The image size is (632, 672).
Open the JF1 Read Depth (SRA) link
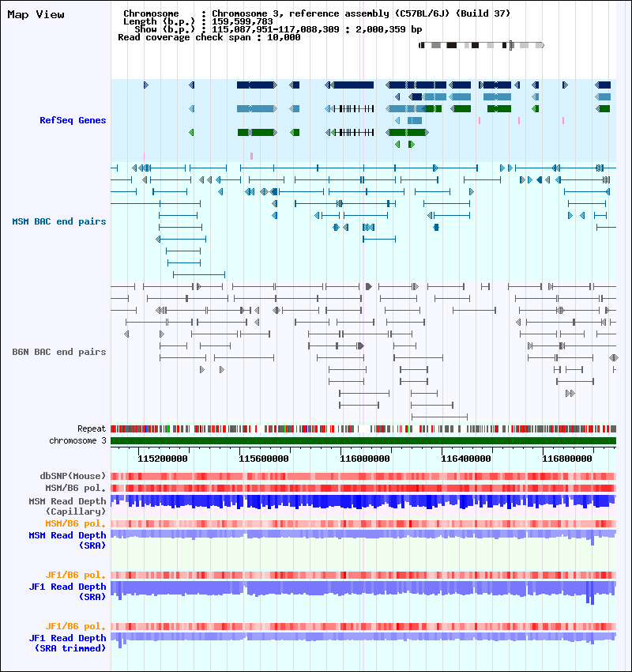tap(67, 592)
